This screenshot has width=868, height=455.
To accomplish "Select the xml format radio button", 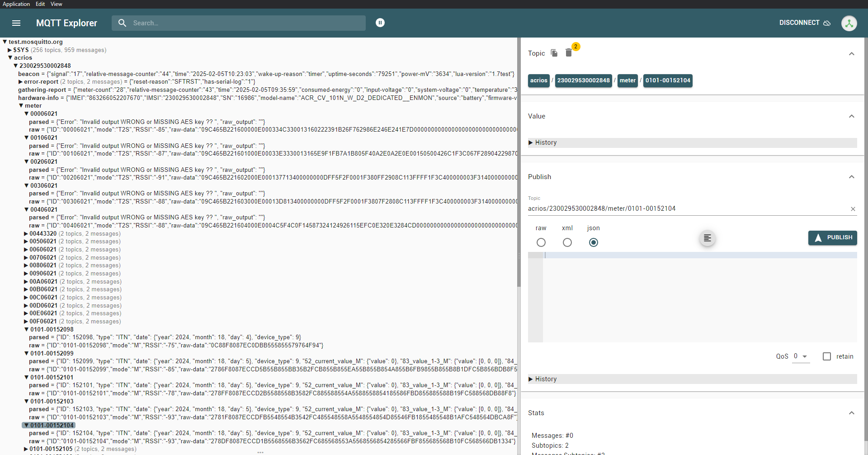I will (x=567, y=242).
